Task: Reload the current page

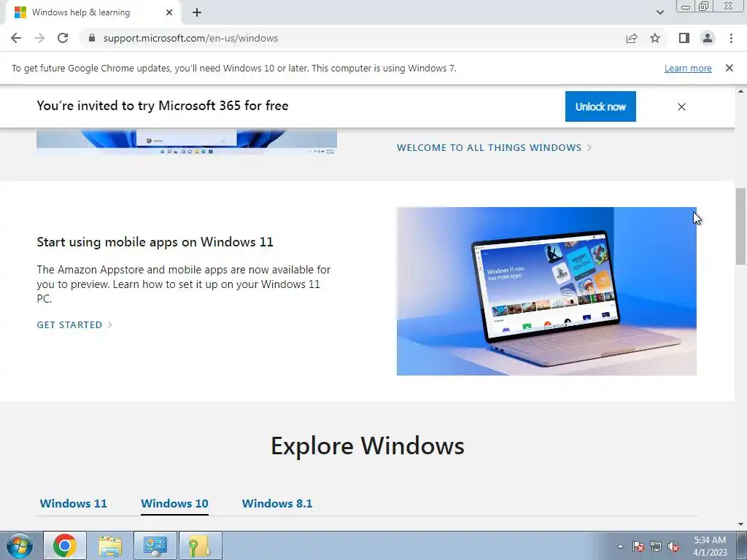Action: pos(63,38)
